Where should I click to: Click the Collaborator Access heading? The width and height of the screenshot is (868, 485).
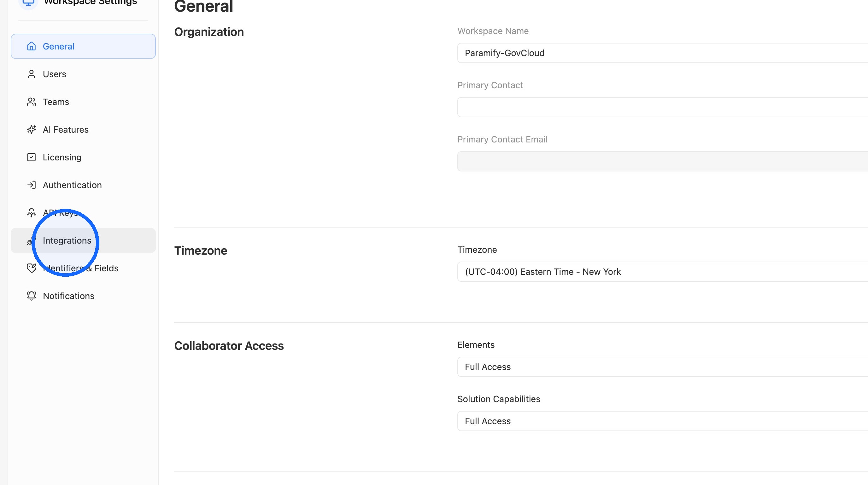[x=229, y=346]
